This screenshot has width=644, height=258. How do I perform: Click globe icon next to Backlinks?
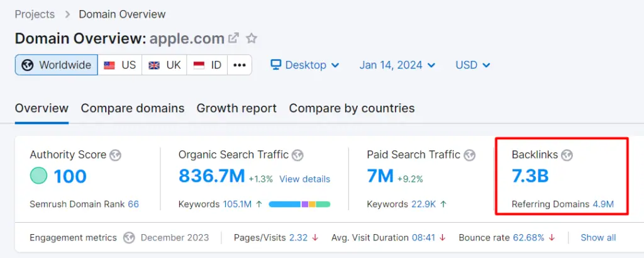[567, 155]
